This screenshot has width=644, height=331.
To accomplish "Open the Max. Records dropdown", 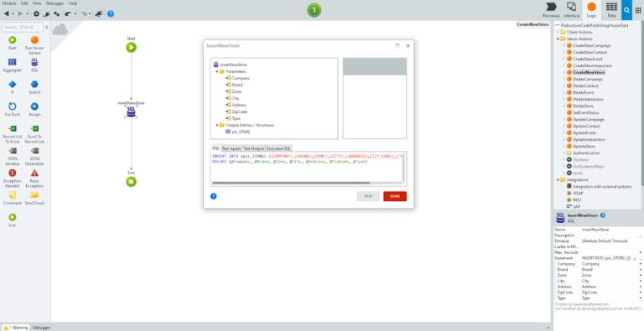I will 641,252.
